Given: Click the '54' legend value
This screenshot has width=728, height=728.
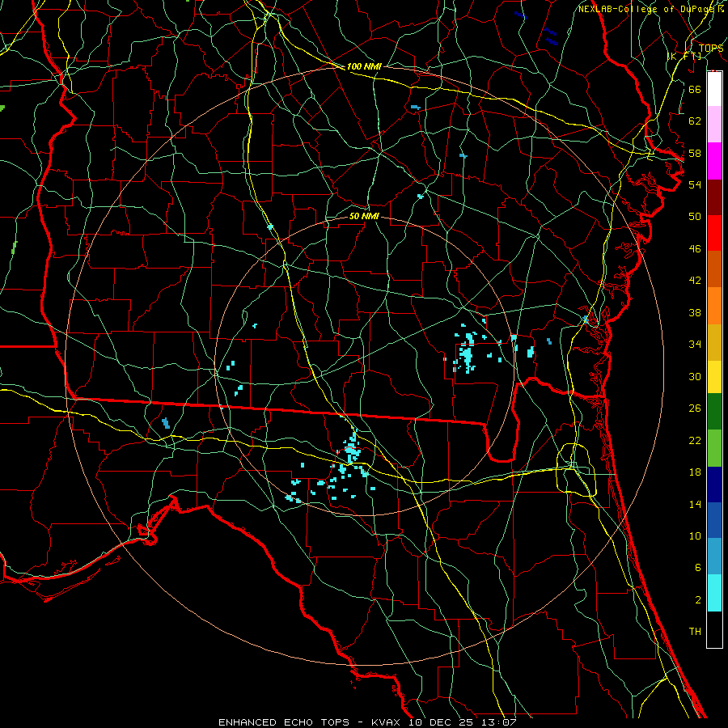Looking at the screenshot, I should pos(695,184).
